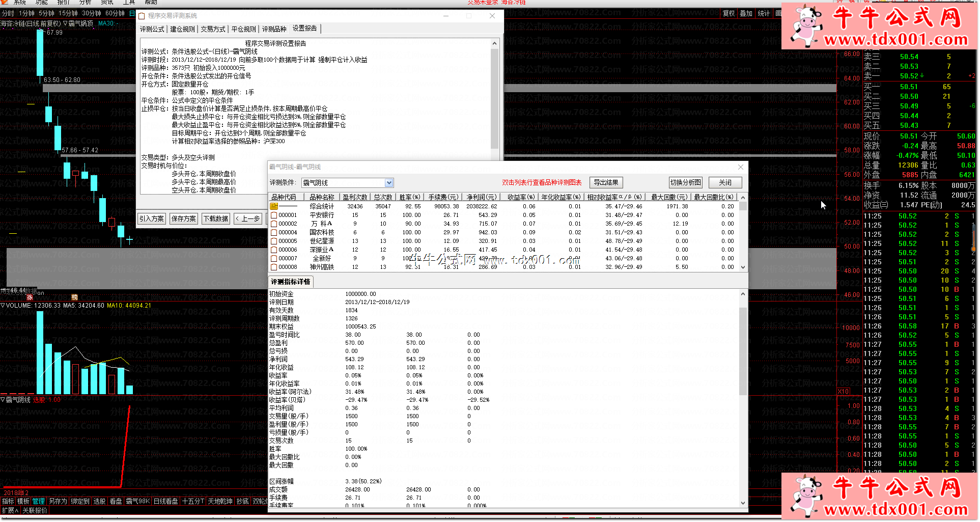Screen dimensions: 980x522
Task: Switch to the 建仓规则 tab
Action: 182,29
